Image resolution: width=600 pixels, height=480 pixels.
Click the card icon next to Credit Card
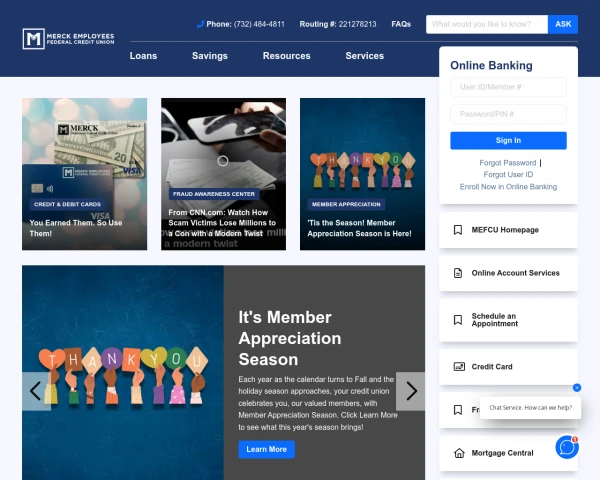click(458, 367)
